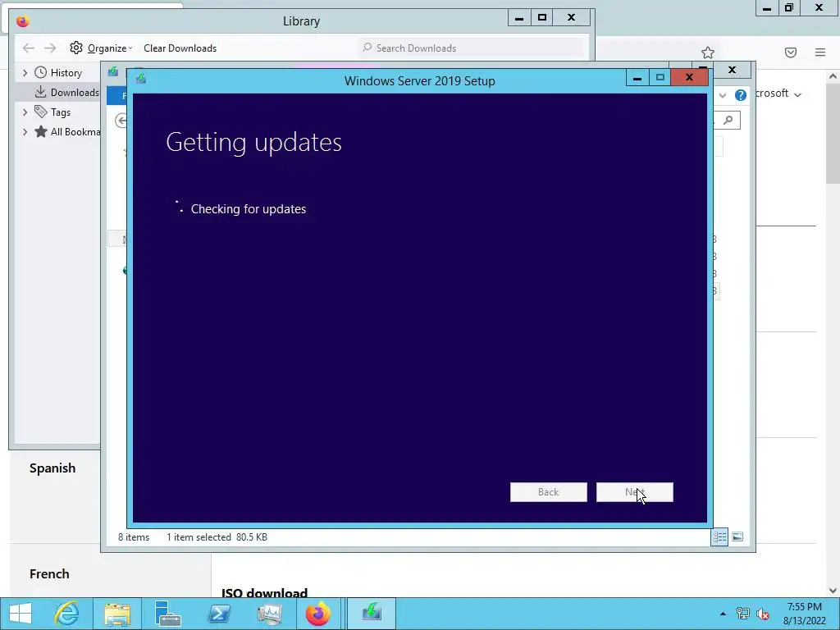Click the muted volume tray icon
This screenshot has height=630, width=840.
(x=762, y=614)
